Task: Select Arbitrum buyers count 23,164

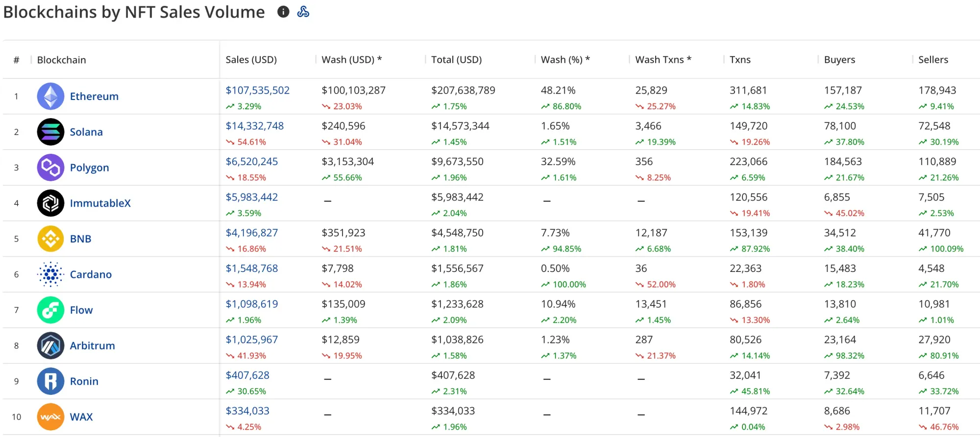Action: click(x=840, y=340)
